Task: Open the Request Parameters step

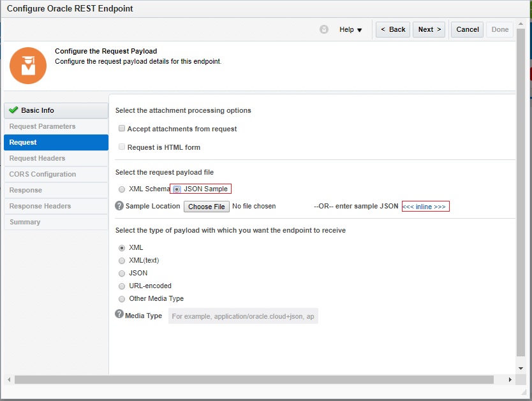Action: click(56, 126)
